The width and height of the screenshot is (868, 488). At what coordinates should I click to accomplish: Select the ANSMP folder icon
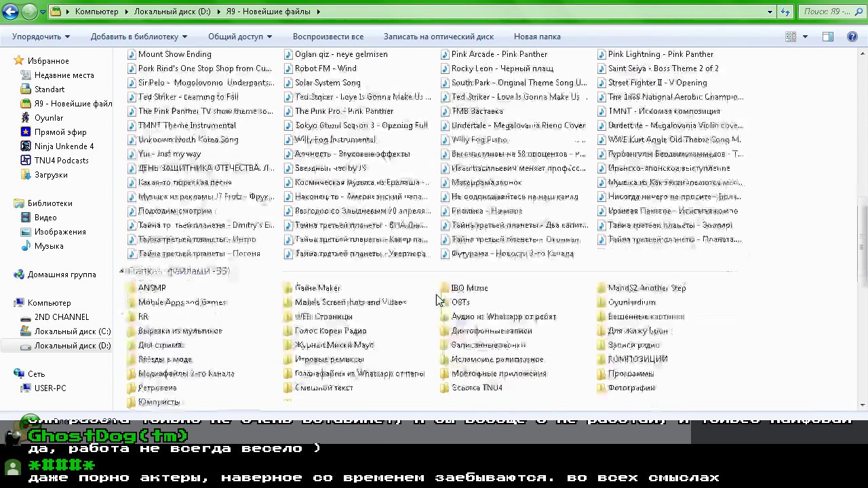pos(132,288)
